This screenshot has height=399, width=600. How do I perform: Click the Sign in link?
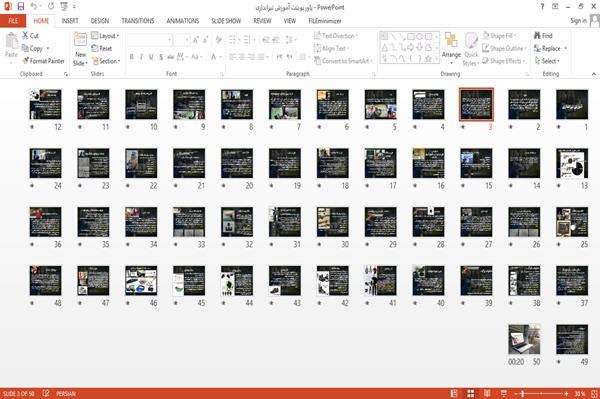pos(578,21)
